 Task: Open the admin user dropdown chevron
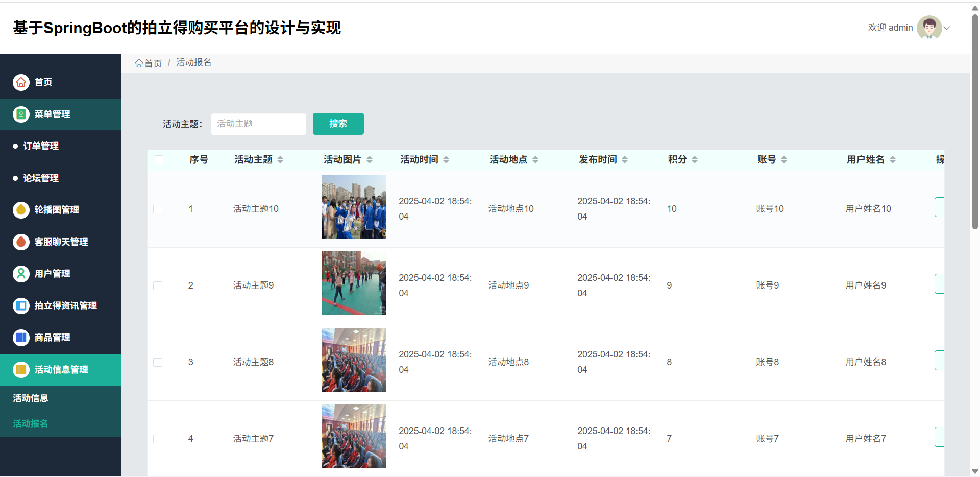947,28
